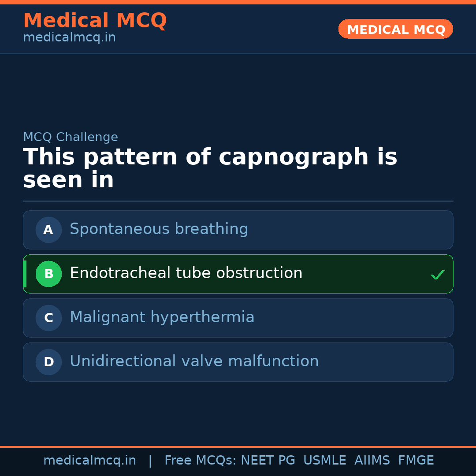
Task: Select the letter A circle icon
Action: point(48,230)
